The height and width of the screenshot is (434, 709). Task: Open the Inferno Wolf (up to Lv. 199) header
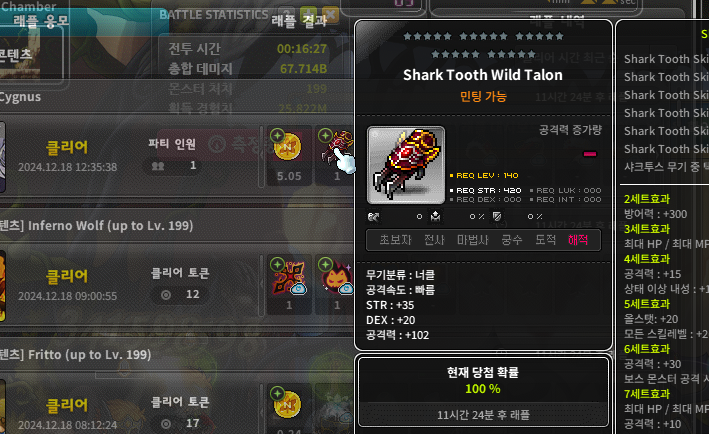96,225
